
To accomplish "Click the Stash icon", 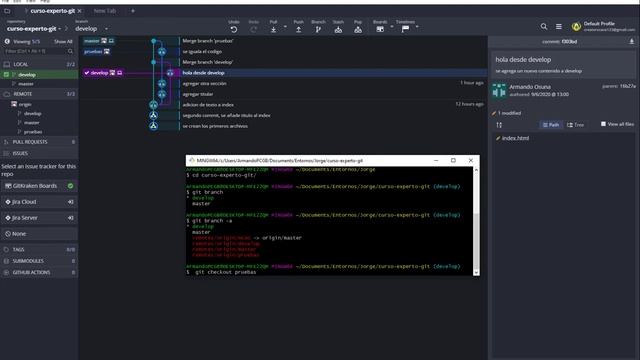I will [x=338, y=29].
